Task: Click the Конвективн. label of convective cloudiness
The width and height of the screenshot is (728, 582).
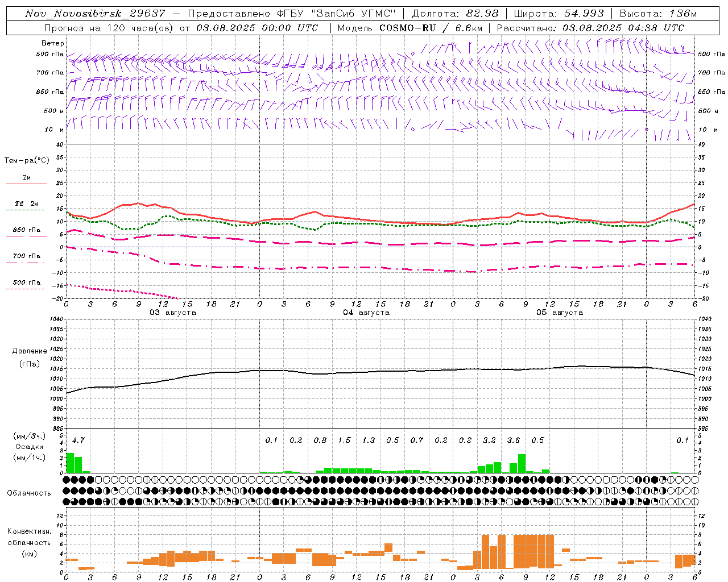Action: tap(29, 531)
